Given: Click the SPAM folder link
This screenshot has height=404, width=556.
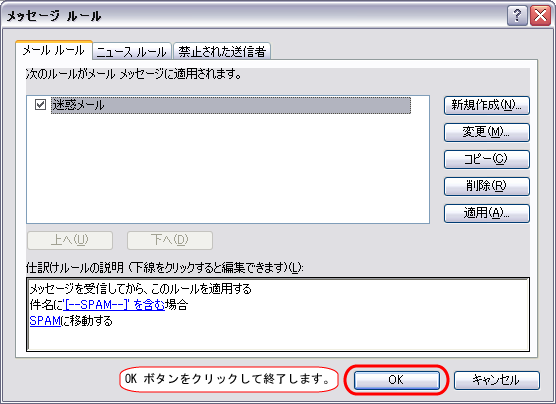Looking at the screenshot, I should [45, 321].
